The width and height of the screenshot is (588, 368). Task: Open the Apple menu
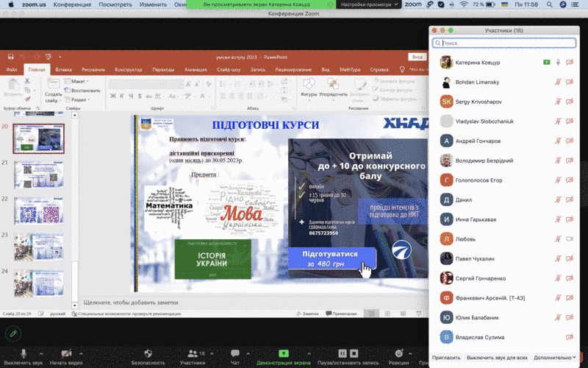tap(11, 4)
